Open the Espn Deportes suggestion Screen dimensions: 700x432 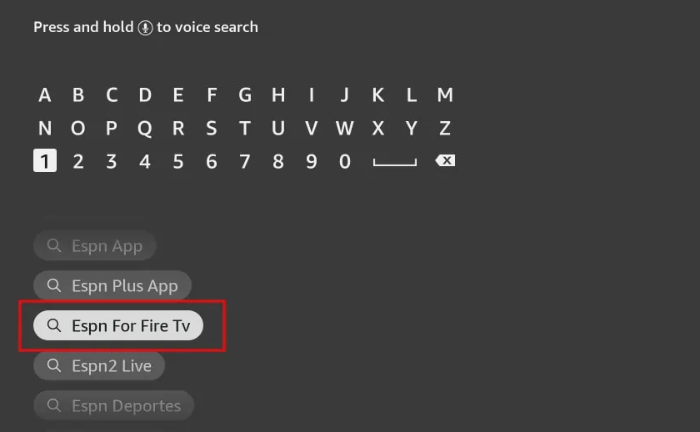pyautogui.click(x=114, y=405)
